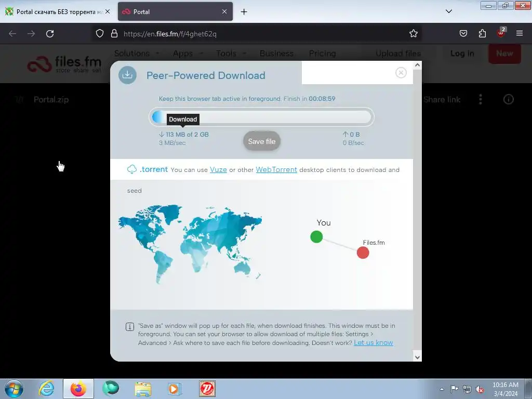This screenshot has width=532, height=399.
Task: Open the Pocket save icon
Action: pos(463,33)
